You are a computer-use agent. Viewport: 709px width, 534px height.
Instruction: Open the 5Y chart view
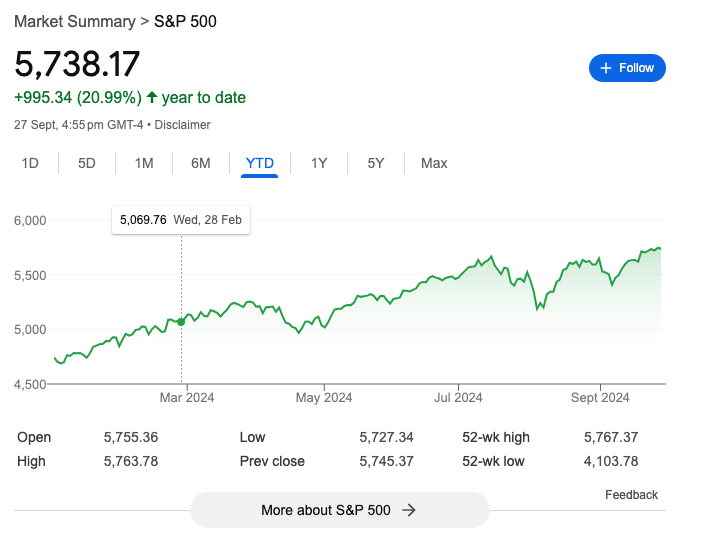(x=376, y=163)
